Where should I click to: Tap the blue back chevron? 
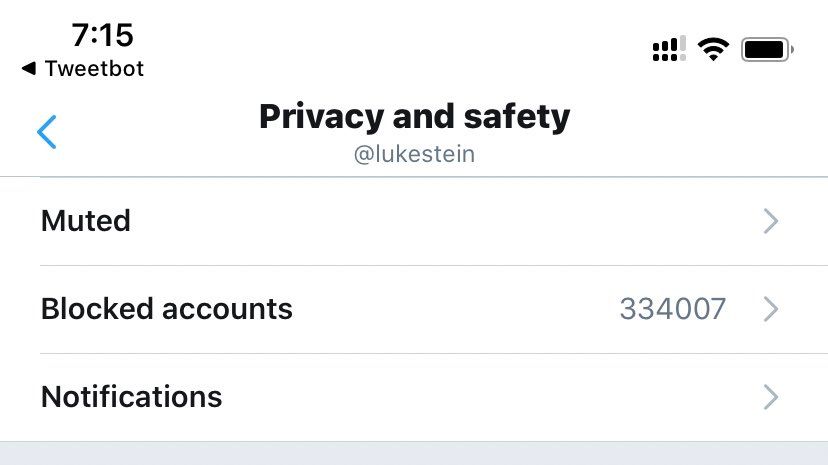click(47, 132)
